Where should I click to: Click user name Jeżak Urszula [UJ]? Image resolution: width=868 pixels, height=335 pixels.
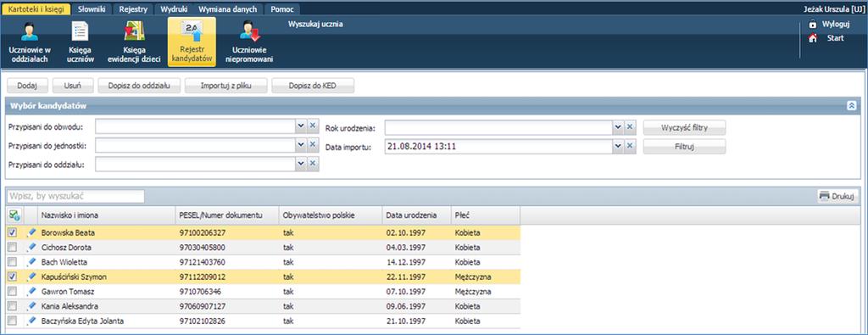(833, 9)
